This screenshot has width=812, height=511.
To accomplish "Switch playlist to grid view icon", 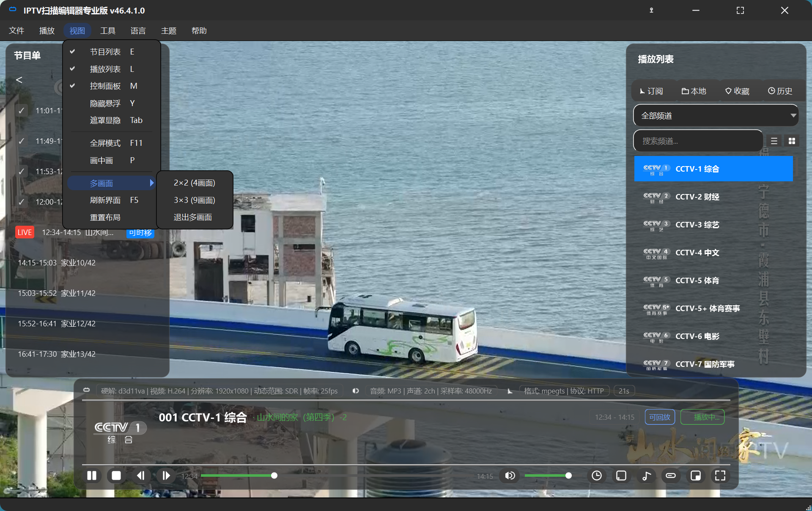I will [x=792, y=141].
